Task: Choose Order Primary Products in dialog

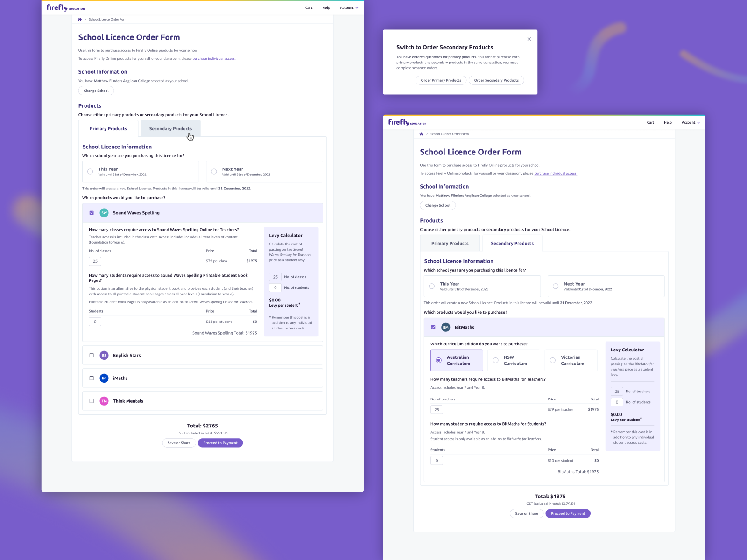Action: (x=441, y=80)
